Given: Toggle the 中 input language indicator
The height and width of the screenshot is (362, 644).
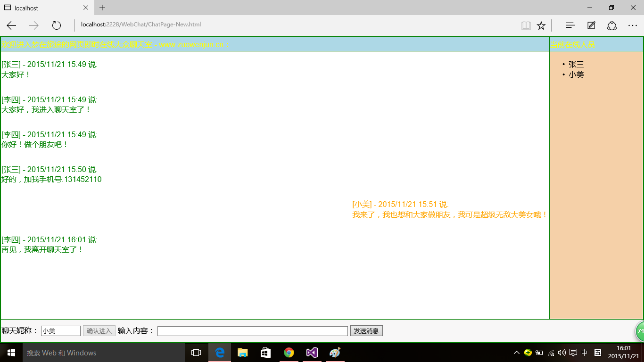Looking at the screenshot, I should 585,353.
